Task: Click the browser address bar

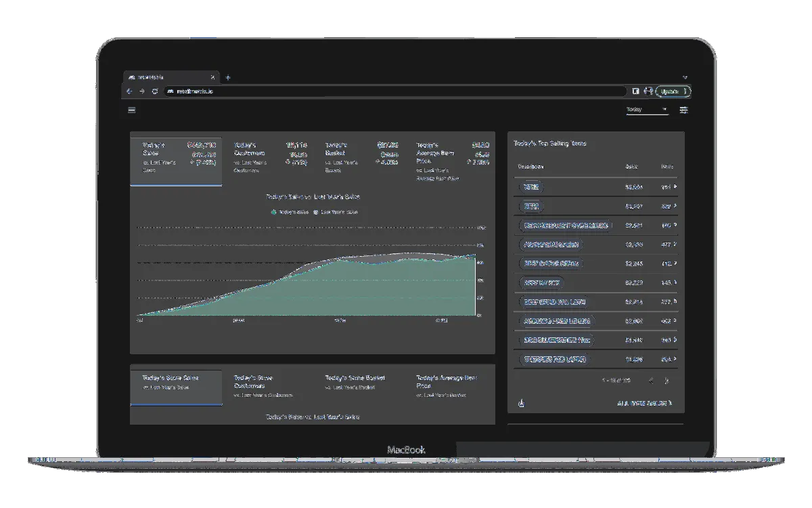Action: click(x=392, y=91)
